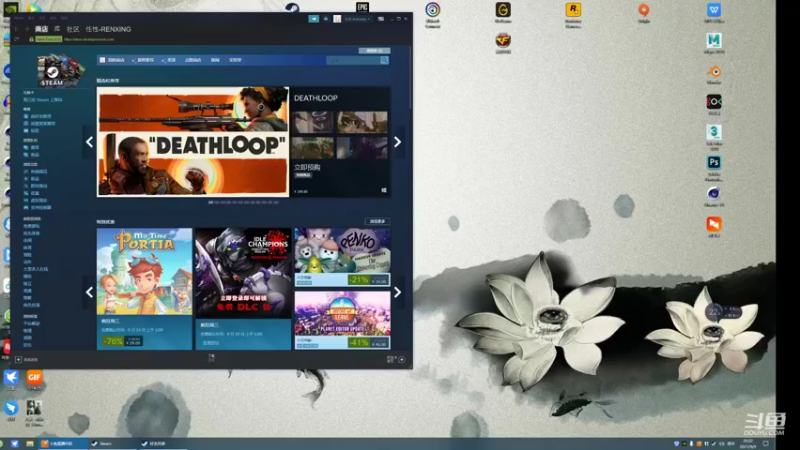Open Ubisoft Connect desktop icon

pyautogui.click(x=433, y=14)
